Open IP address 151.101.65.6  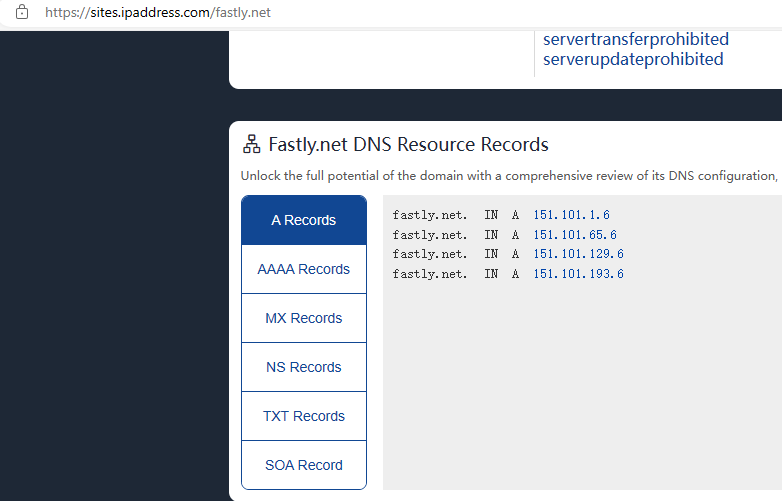[575, 235]
